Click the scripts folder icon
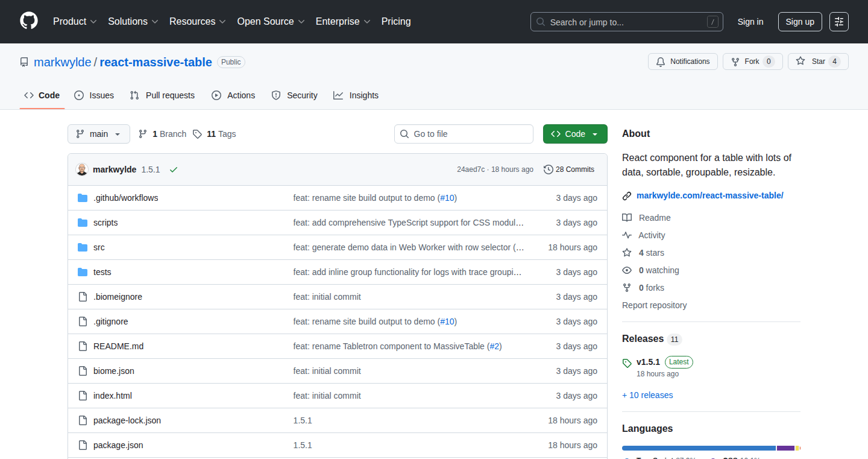Image resolution: width=868 pixels, height=459 pixels. [83, 223]
